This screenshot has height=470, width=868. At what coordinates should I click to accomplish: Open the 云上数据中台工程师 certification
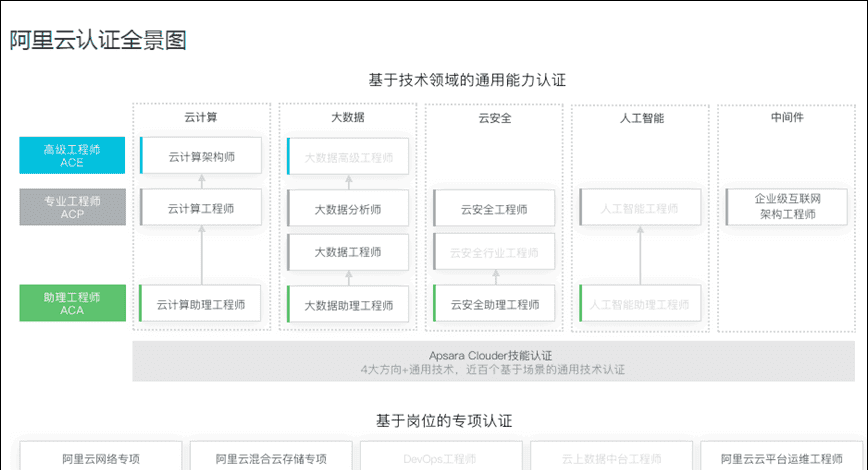612,458
